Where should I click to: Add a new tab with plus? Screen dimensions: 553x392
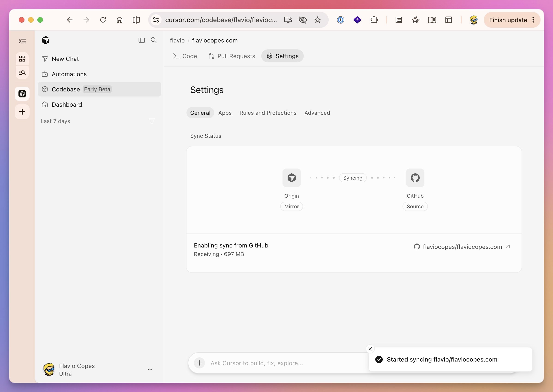[22, 112]
